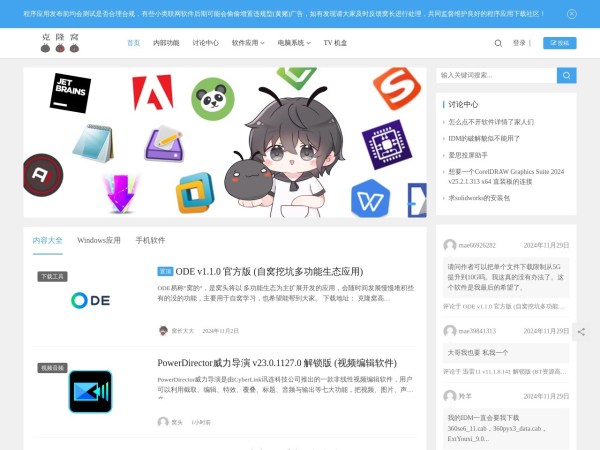Click the ODE logo thumbnail
Image resolution: width=600 pixels, height=450 pixels.
tap(90, 300)
